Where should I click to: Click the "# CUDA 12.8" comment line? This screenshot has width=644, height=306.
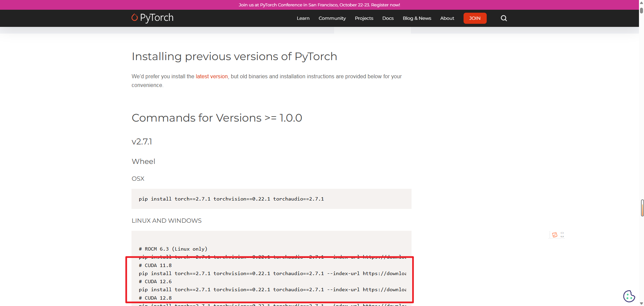click(155, 298)
